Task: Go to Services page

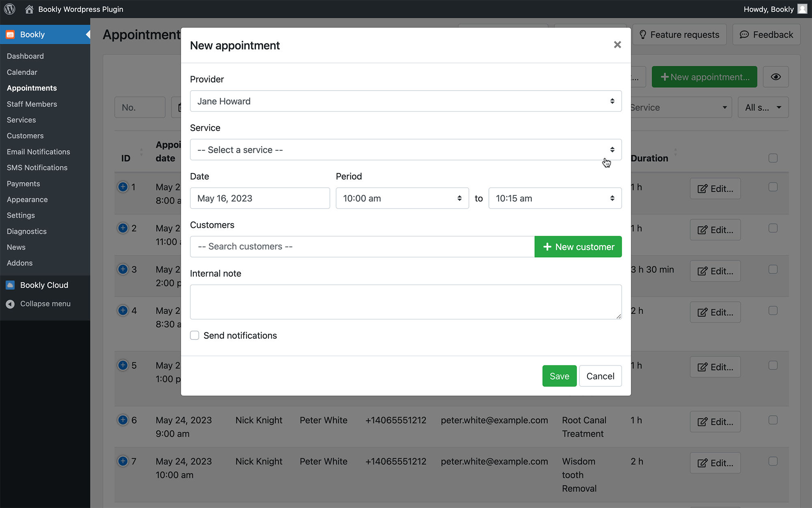Action: coord(21,120)
